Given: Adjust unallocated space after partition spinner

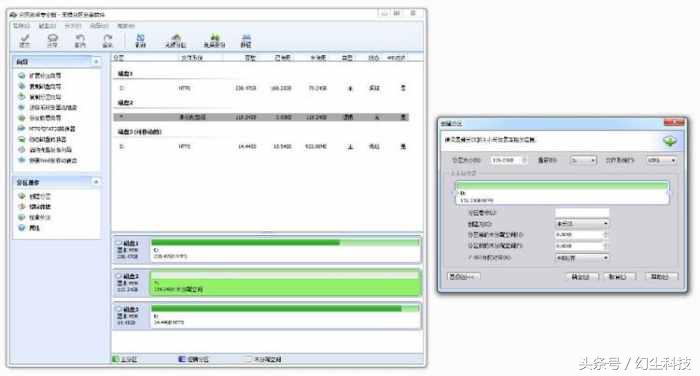Looking at the screenshot, I should 606,246.
